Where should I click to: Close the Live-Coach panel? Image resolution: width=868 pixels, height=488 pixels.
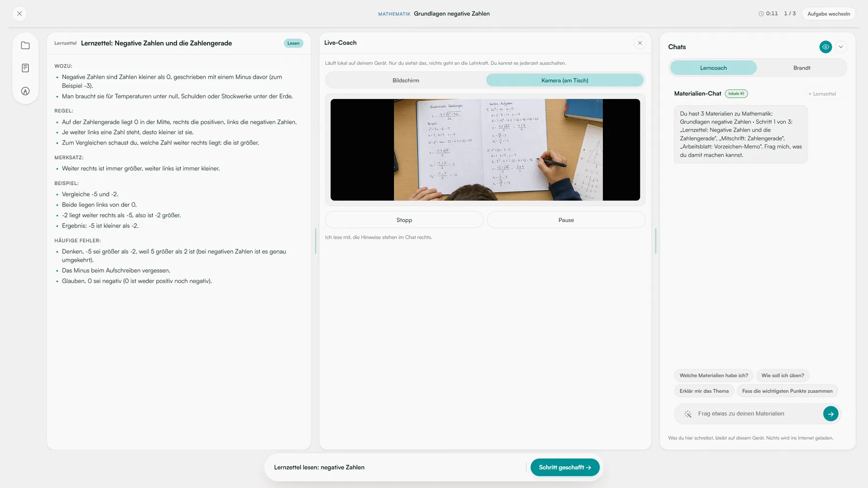click(x=640, y=43)
